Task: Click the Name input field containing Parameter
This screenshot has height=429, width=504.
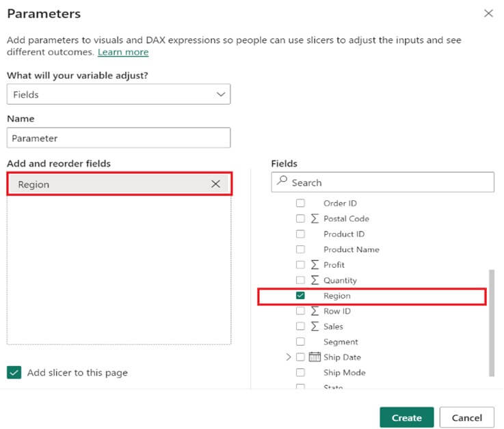Action: click(x=118, y=138)
